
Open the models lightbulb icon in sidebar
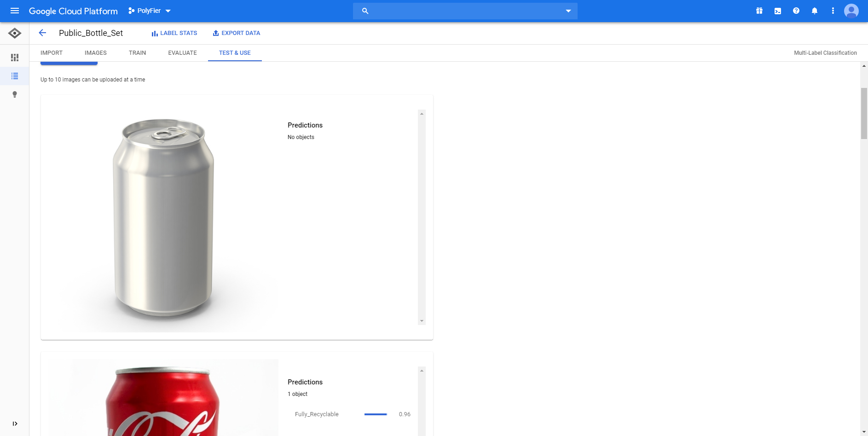15,94
